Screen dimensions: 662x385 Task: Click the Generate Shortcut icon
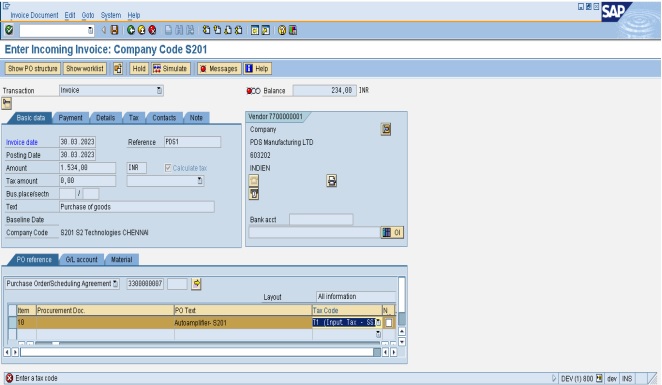click(266, 30)
